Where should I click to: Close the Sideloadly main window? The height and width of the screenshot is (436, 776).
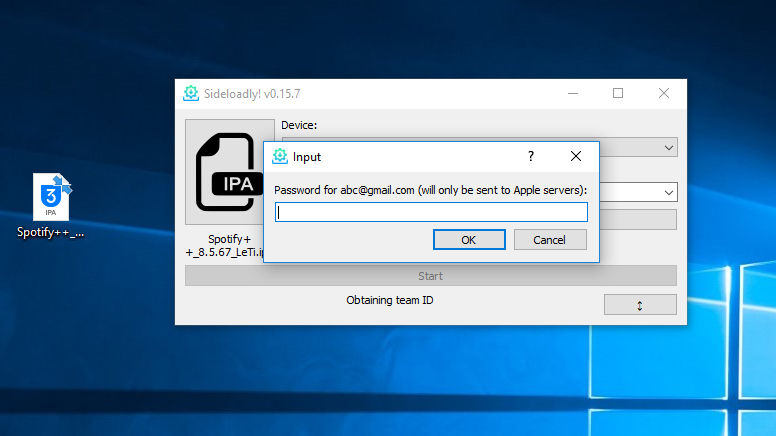(664, 94)
